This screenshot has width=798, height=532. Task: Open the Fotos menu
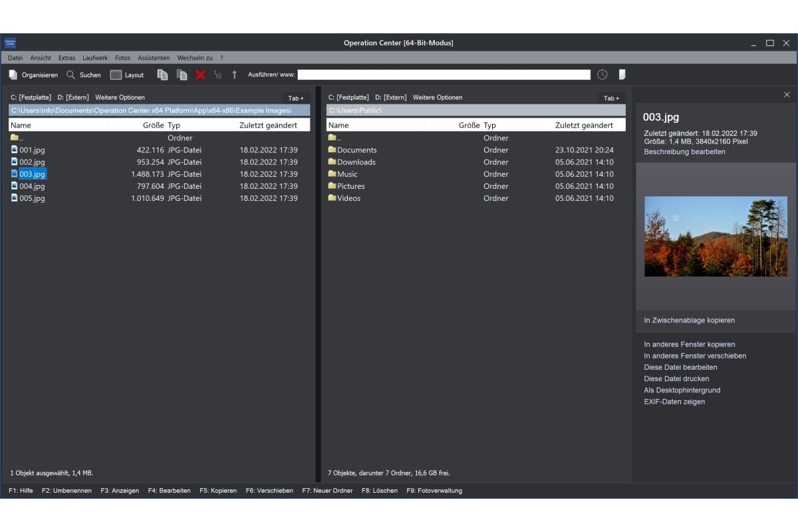tap(122, 58)
